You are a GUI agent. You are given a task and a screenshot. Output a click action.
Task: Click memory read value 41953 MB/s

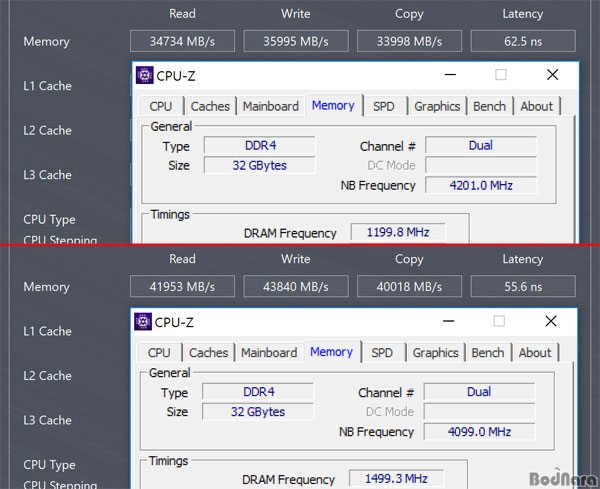click(x=182, y=287)
